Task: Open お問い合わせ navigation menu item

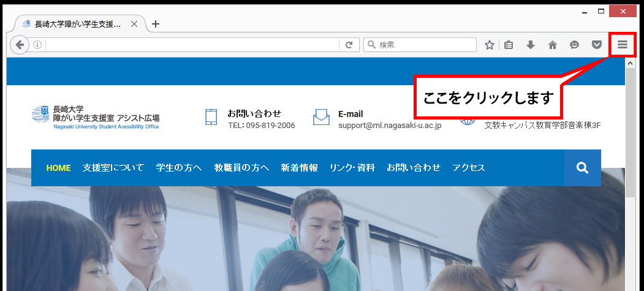Action: coord(414,167)
